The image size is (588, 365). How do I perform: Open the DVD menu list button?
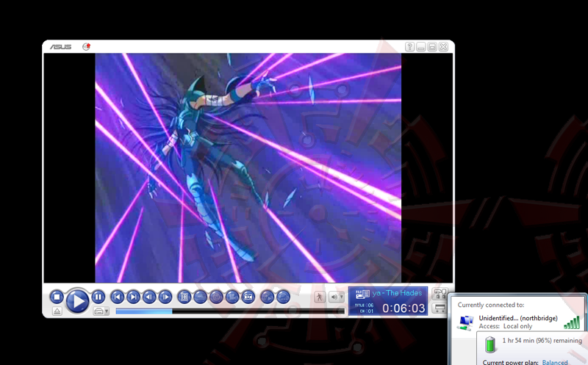(x=184, y=297)
